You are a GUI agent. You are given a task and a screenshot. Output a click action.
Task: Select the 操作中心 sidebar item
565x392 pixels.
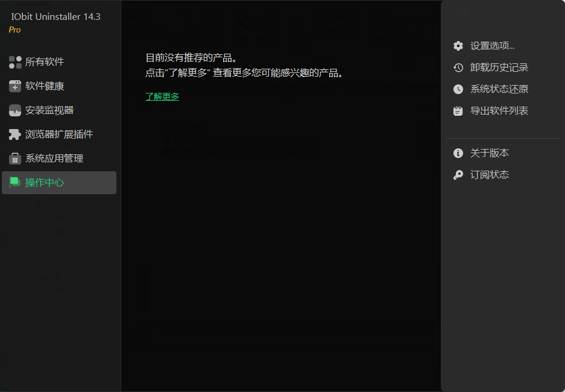tap(59, 183)
